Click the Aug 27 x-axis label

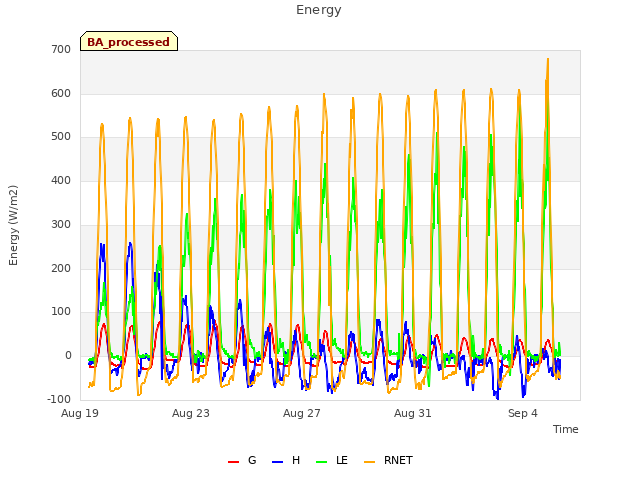302,413
